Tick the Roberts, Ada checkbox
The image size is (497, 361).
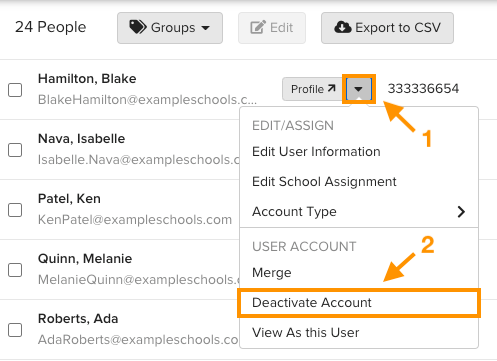(15, 330)
